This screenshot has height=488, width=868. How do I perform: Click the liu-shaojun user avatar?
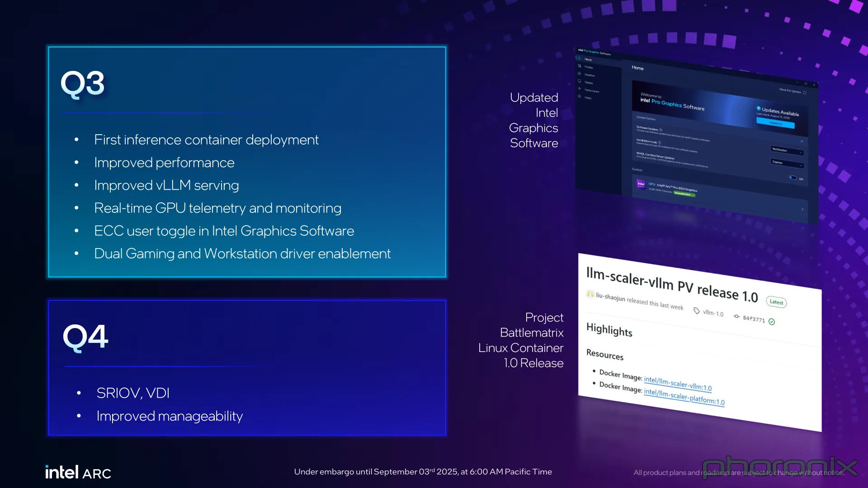[x=590, y=294]
